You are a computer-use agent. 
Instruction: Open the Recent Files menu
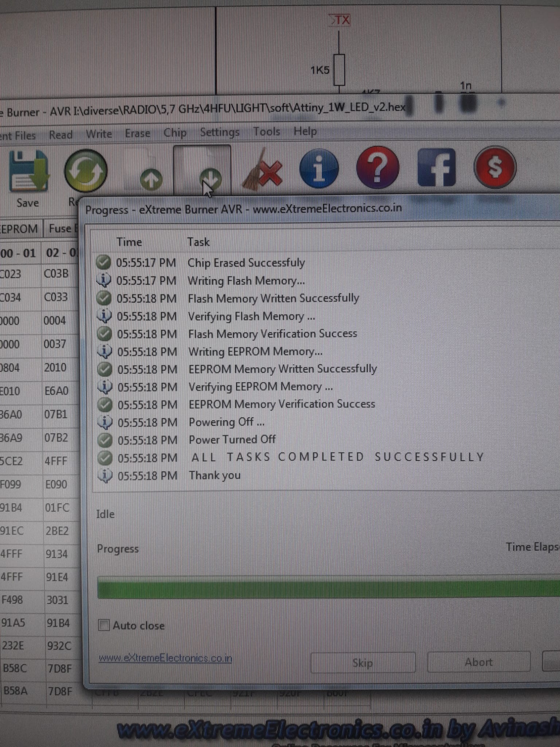[18, 136]
